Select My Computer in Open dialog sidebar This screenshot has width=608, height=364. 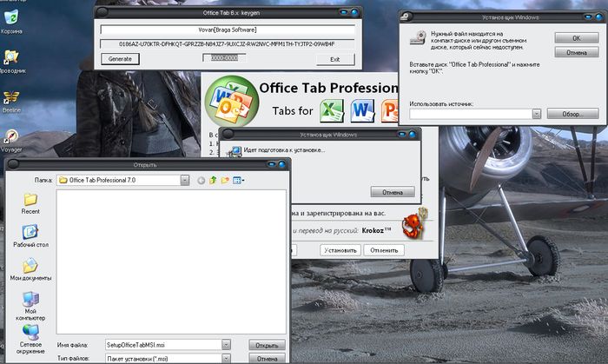pyautogui.click(x=30, y=307)
